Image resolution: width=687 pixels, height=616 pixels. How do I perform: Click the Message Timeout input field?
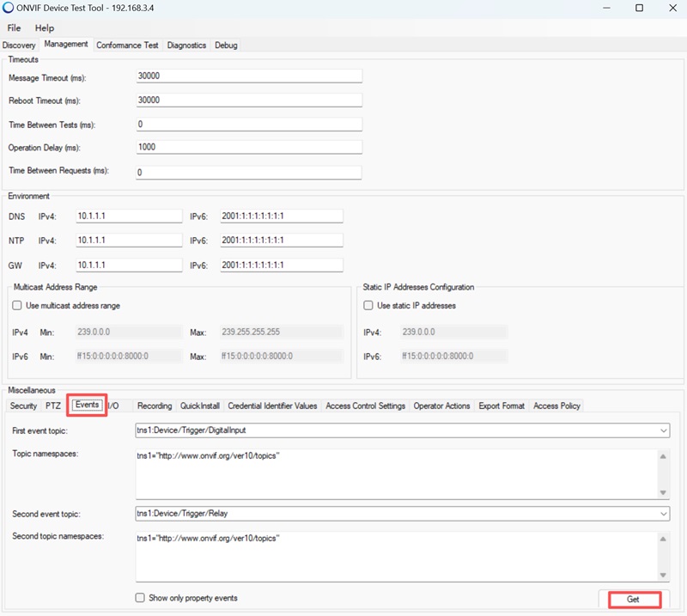pos(249,76)
